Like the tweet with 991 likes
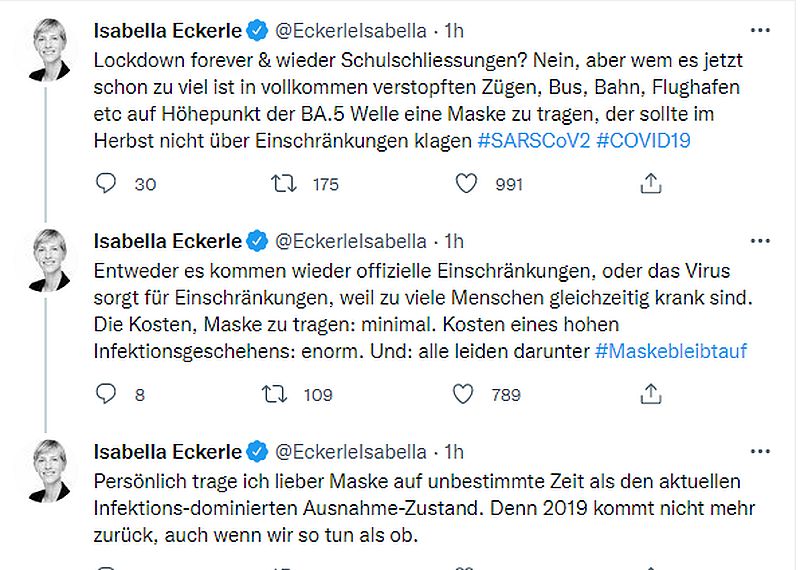The height and width of the screenshot is (570, 800). coord(464,184)
